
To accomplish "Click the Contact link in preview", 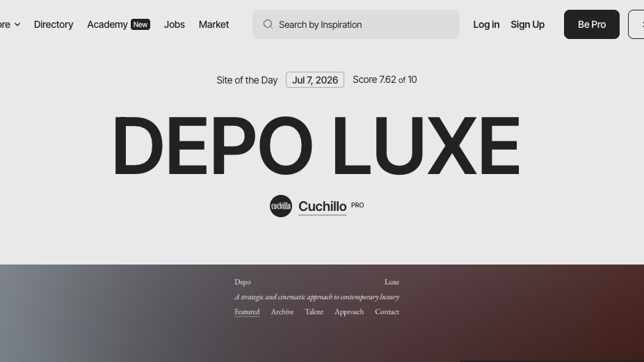I will coord(387,312).
